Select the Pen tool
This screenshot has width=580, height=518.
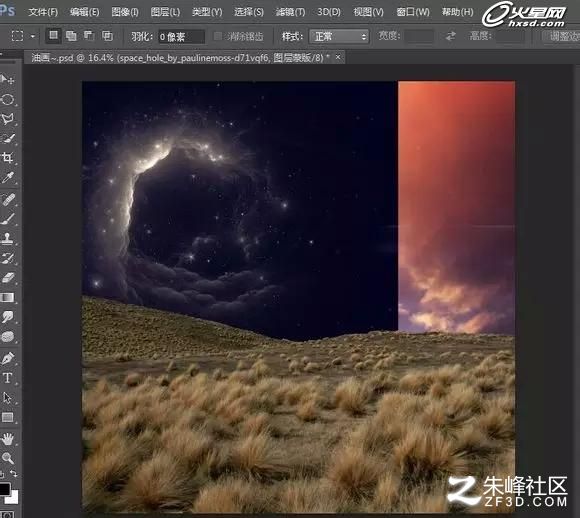click(x=7, y=358)
